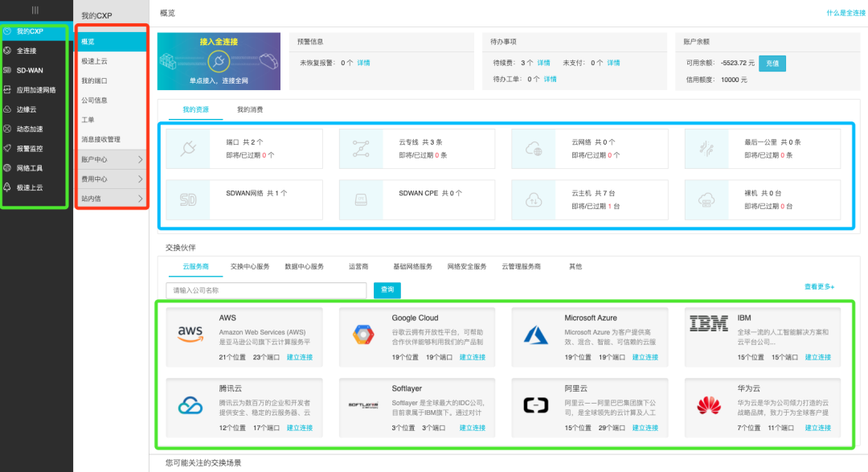Screen dimensions: 868x472
Task: Click the 端口 plug resource icon
Action: pyautogui.click(x=188, y=149)
